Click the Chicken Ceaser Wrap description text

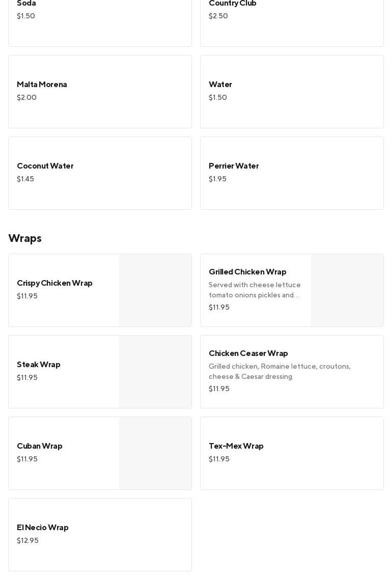[x=280, y=371]
